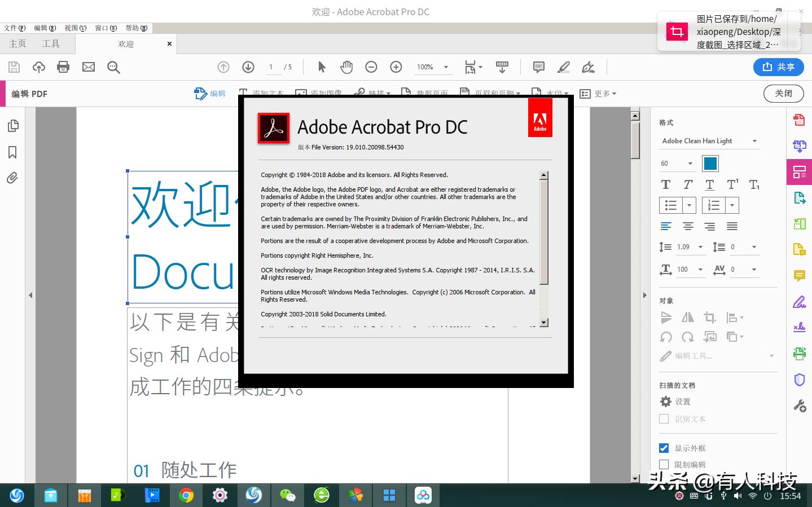Select the Edit (编辑) tool in the toolbar

pyautogui.click(x=210, y=94)
